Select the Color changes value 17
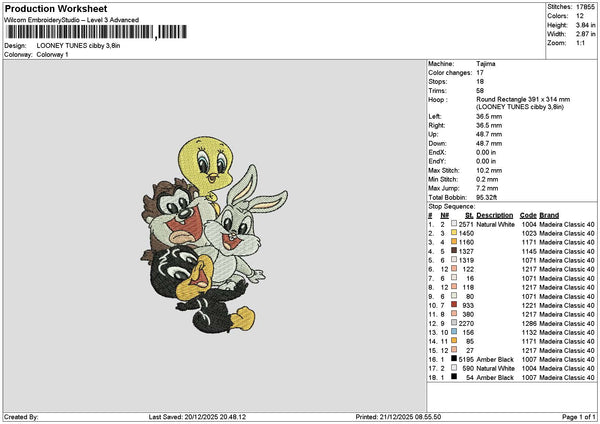 [x=480, y=73]
